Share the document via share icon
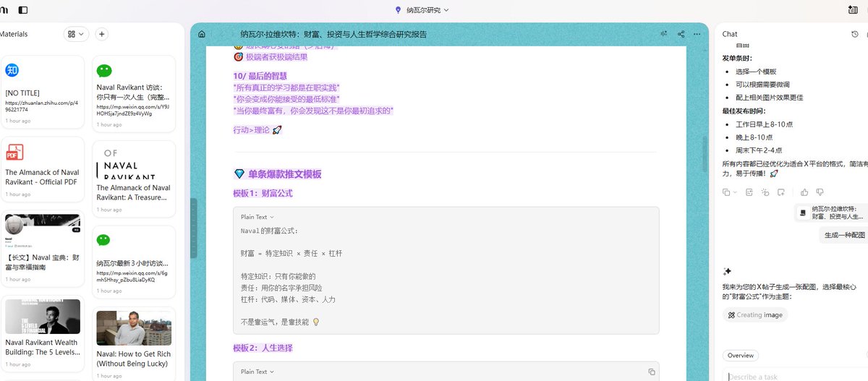Screen dimensions: 868x381 click(x=681, y=34)
